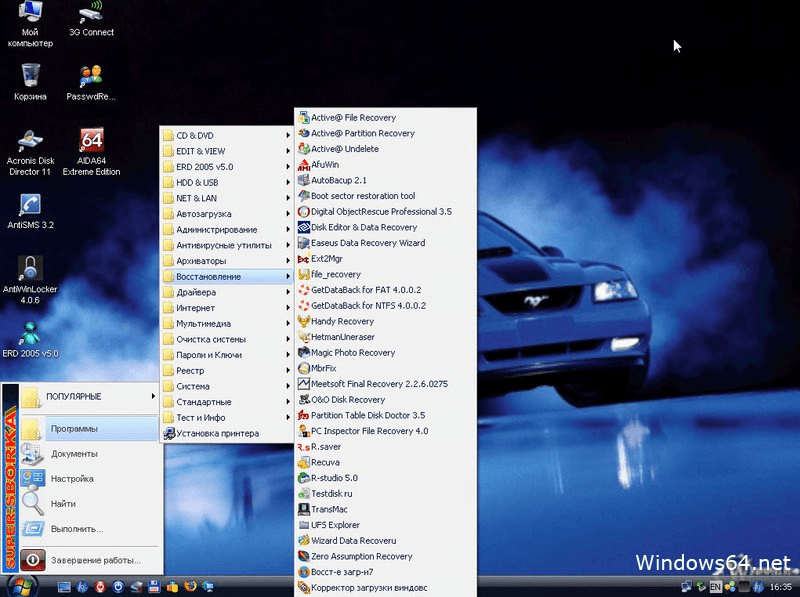Expand the Администрирование submenu
Viewport: 800px width, 597px height.
(x=227, y=230)
